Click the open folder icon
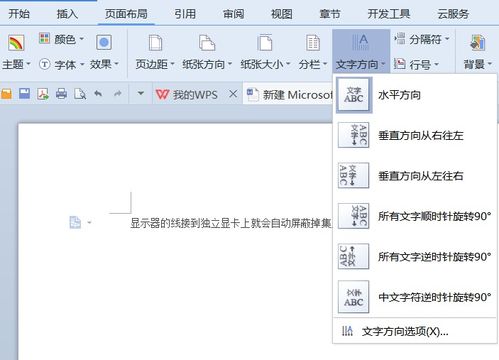Image resolution: width=499 pixels, height=360 pixels. click(6, 94)
